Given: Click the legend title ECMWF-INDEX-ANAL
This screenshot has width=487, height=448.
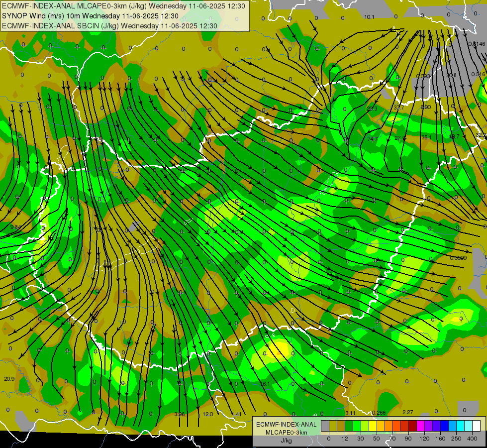Looking at the screenshot, I should point(286,425).
